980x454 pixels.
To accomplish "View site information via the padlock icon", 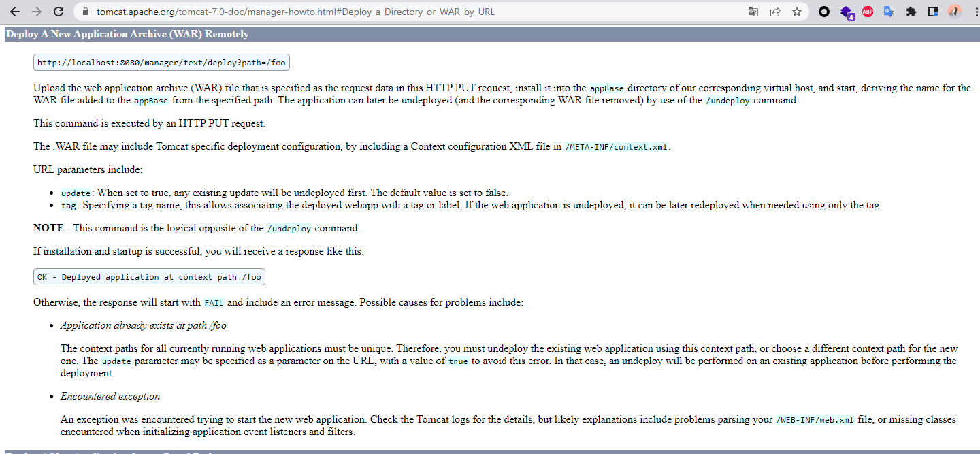I will click(85, 12).
